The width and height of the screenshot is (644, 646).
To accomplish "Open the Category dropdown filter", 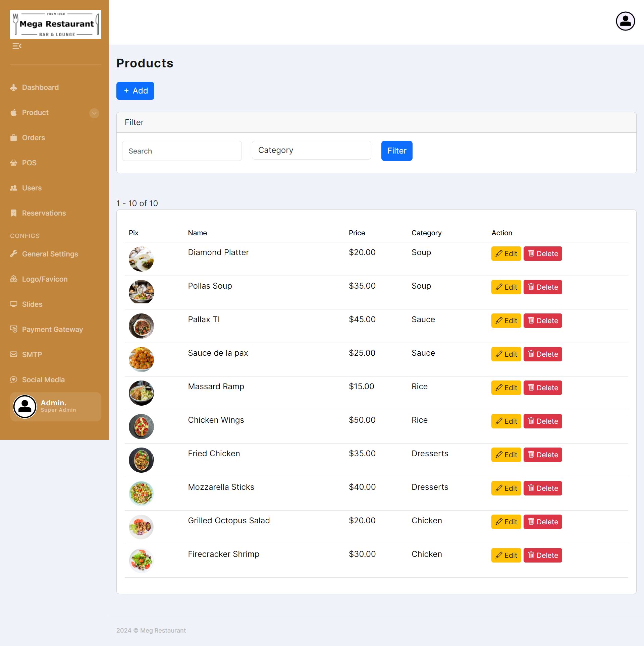I will pyautogui.click(x=311, y=150).
